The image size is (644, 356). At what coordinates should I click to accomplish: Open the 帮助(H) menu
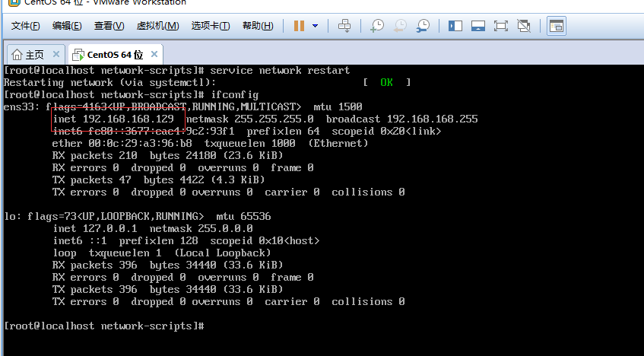point(258,26)
